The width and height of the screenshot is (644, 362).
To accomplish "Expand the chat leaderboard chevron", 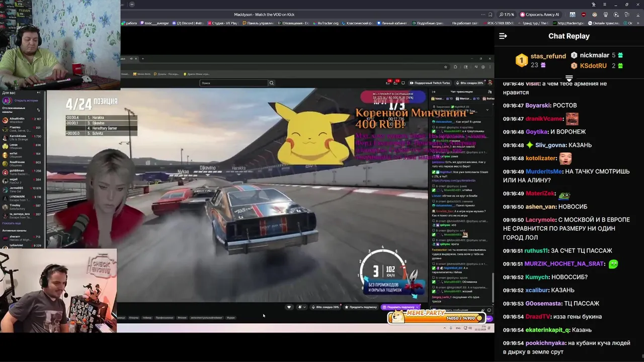I will coord(569,78).
